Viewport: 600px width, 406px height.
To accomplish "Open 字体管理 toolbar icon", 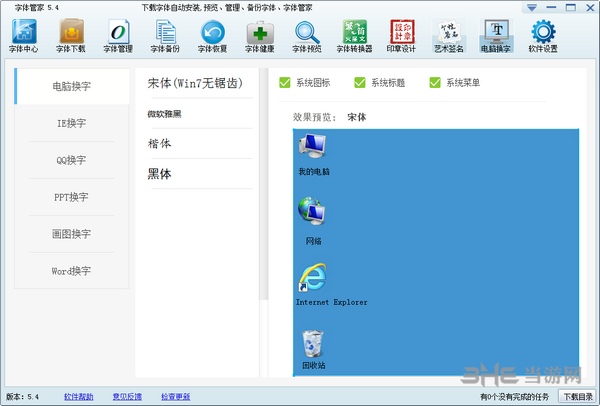I will point(118,35).
